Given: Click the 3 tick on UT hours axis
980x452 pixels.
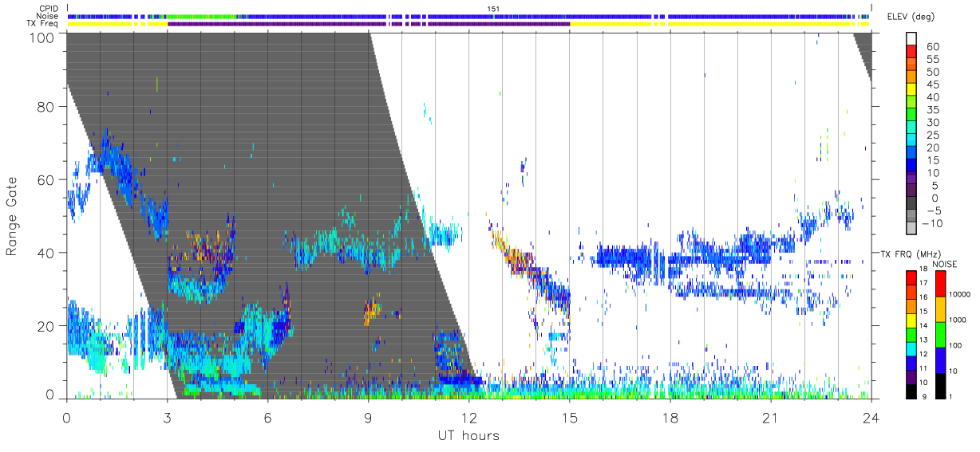Looking at the screenshot, I should tap(167, 417).
